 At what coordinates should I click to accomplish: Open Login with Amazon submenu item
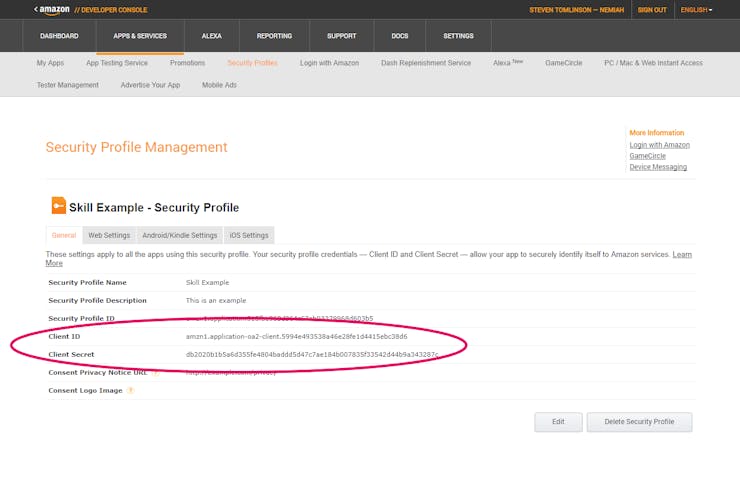coord(329,63)
